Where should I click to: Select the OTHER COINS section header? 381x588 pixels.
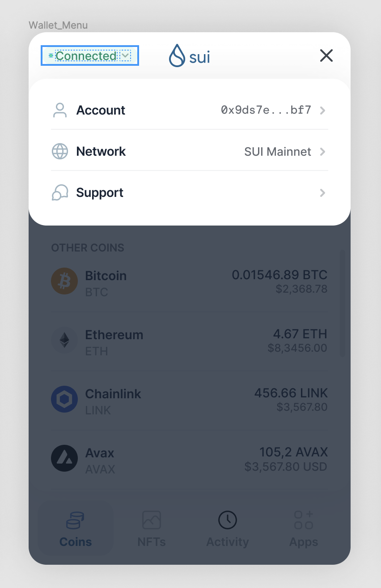(x=87, y=247)
